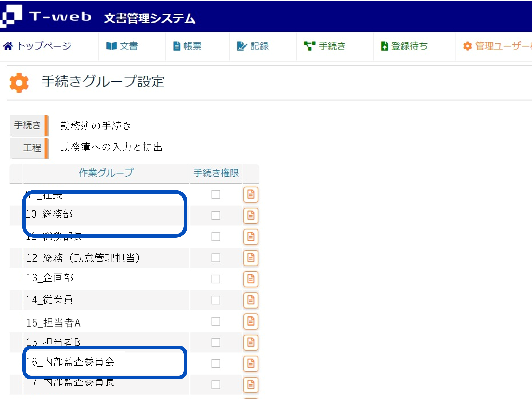Open document icon for 13_企画部 row
Viewport: 532px width, 399px height.
point(251,279)
